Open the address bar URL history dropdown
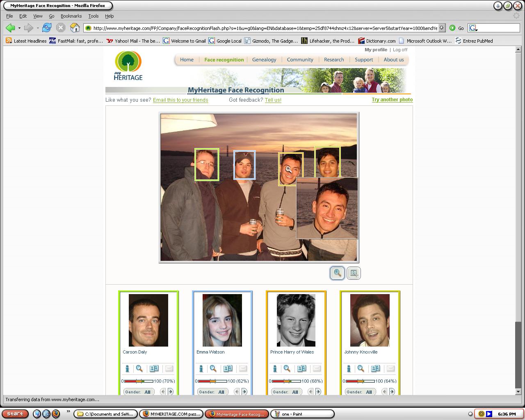This screenshot has height=420, width=525. (442, 28)
